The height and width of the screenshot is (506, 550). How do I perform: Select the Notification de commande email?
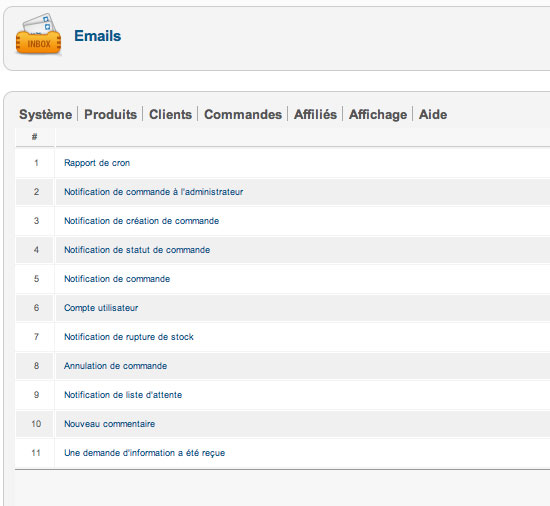(117, 279)
